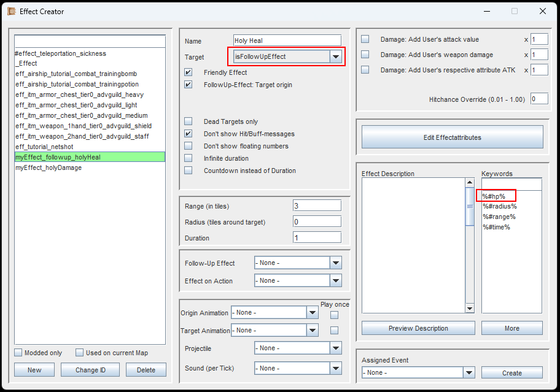Click the Range (in tiles) input field
560x392 pixels.
click(316, 206)
